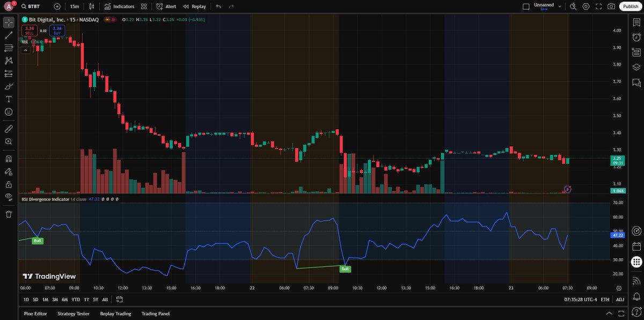Select the 5Y date range
Screen dimensions: 644x320
96,300
